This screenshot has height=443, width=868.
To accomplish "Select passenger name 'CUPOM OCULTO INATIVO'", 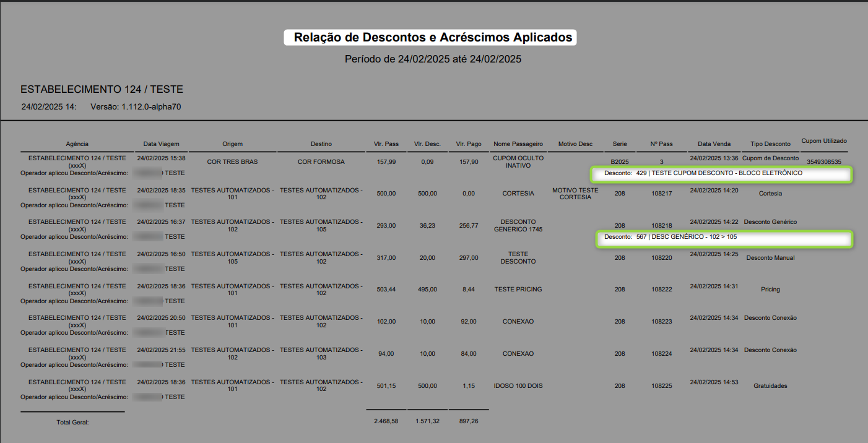I will 518,162.
